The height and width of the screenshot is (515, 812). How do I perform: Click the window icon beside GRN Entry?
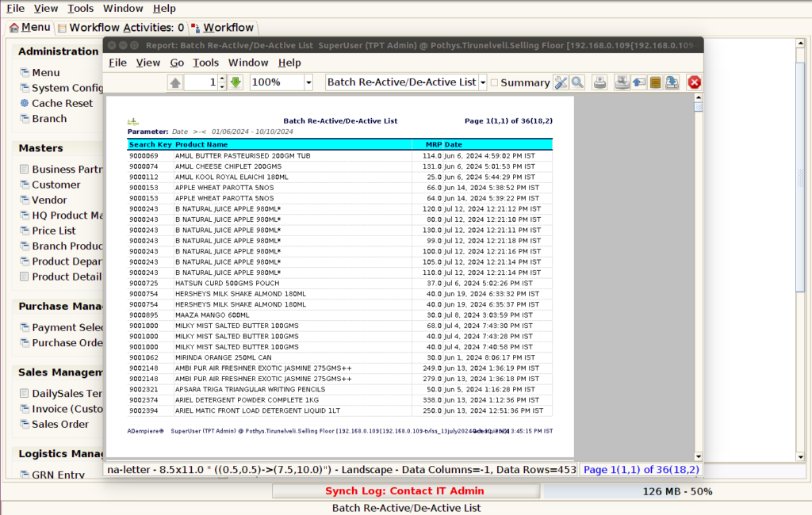25,474
